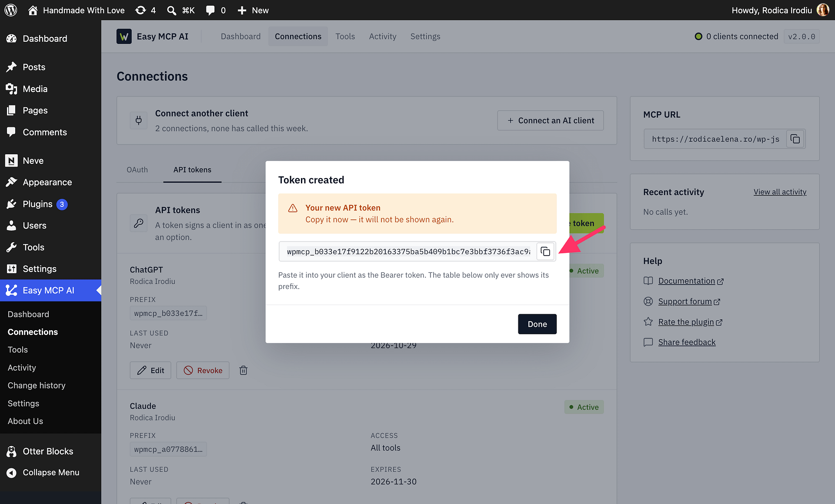
Task: Open View all activity link
Action: click(780, 192)
